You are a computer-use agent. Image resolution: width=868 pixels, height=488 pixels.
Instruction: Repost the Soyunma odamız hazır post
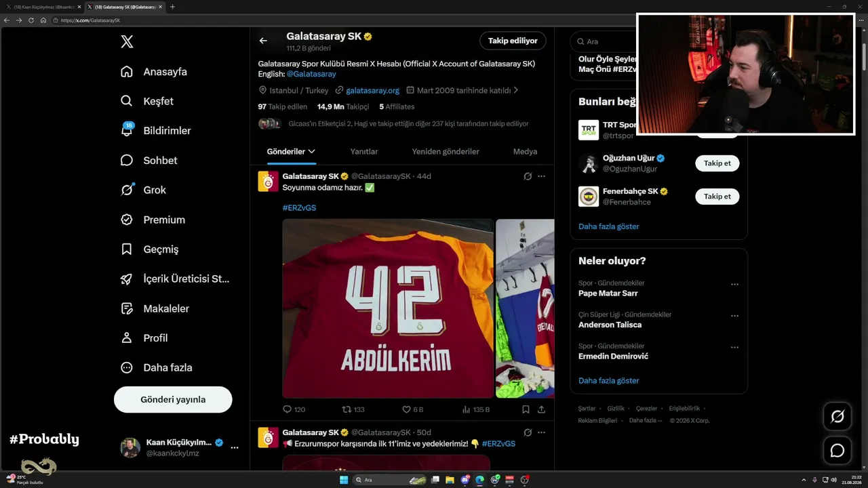pos(353,409)
